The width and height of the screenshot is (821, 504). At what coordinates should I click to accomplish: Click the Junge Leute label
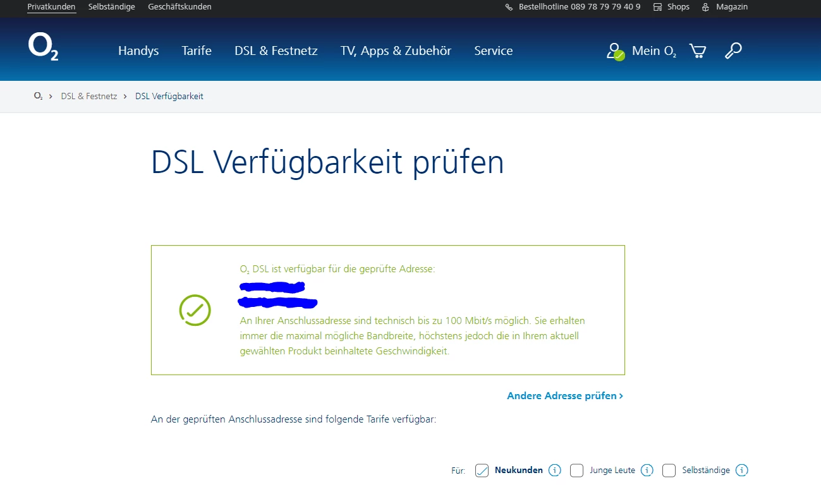point(612,471)
